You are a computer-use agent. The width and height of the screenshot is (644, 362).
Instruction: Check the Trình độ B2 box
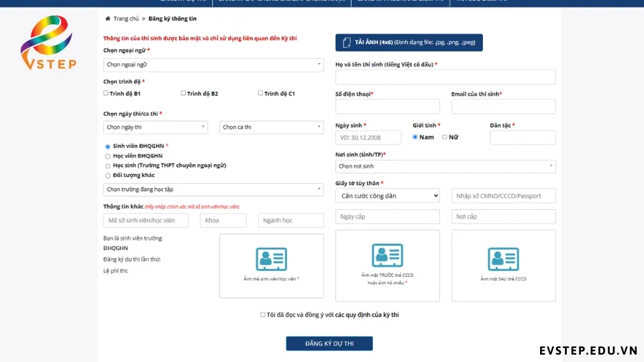(x=183, y=93)
